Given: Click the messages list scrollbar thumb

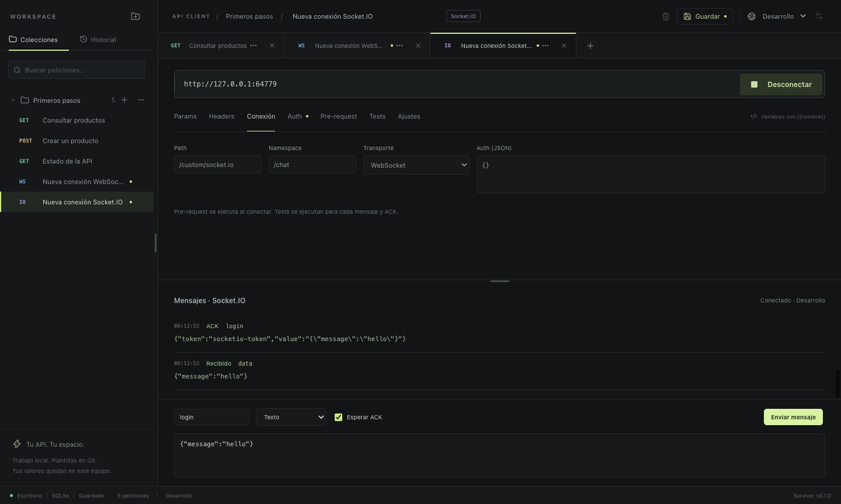Looking at the screenshot, I should (x=838, y=384).
